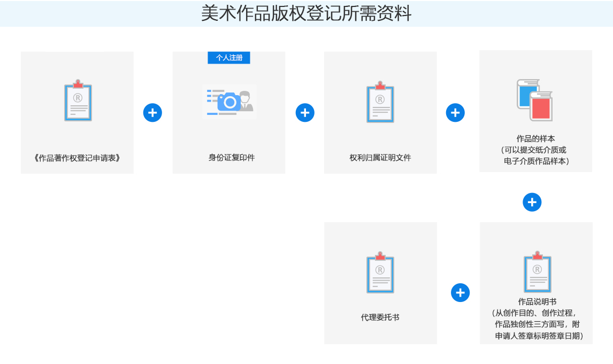The image size is (613, 364).
Task: Click the 代理委托书 label
Action: (380, 317)
